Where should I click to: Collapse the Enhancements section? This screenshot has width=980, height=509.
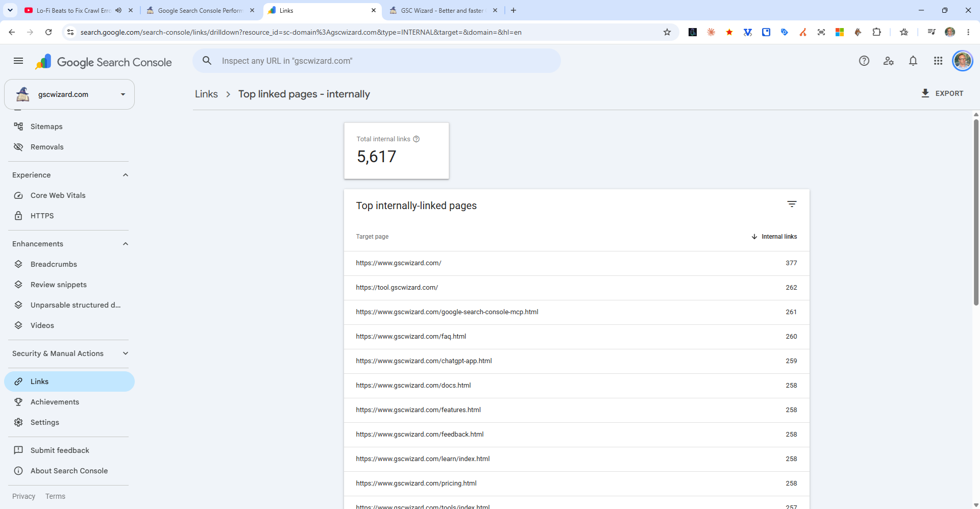pos(126,244)
